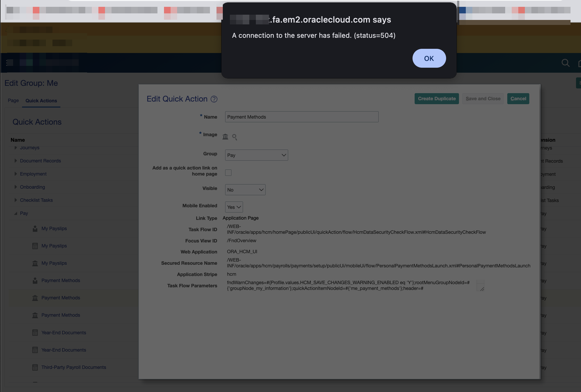Open the Third-Party Payroll Documents link
This screenshot has width=581, height=392.
tap(74, 367)
